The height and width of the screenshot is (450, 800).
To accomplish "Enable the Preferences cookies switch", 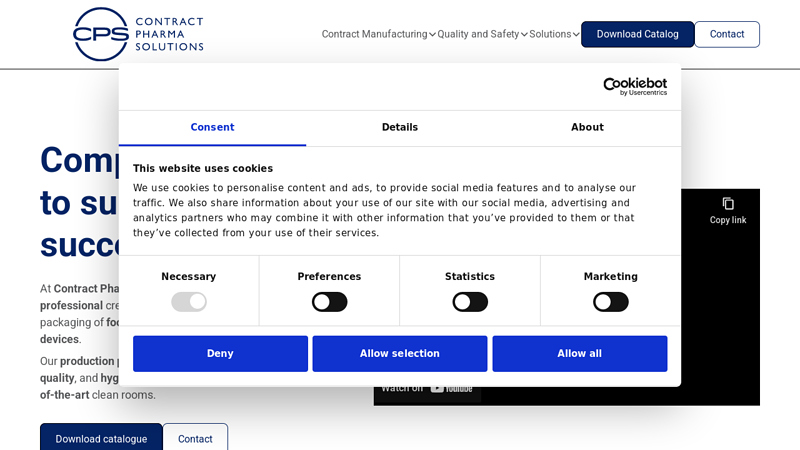I will point(330,302).
